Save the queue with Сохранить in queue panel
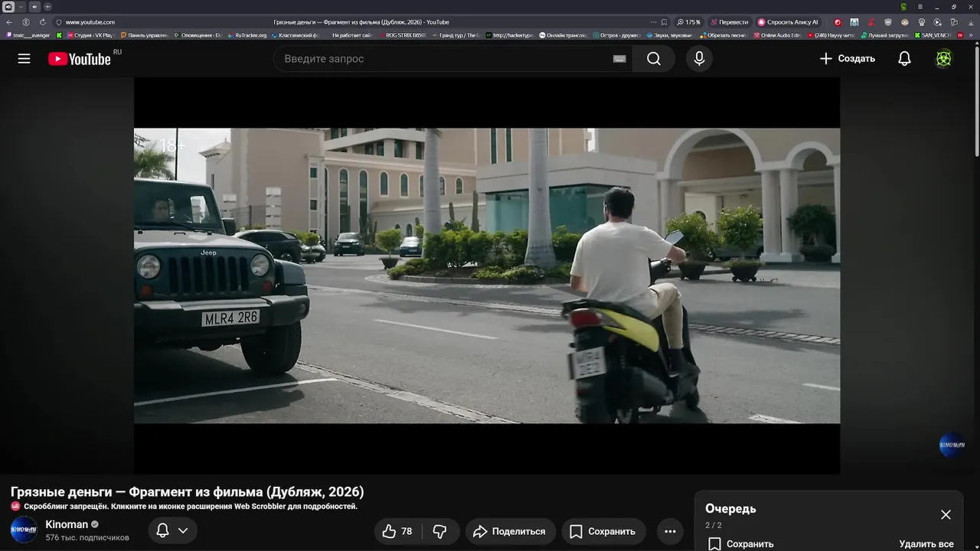 click(x=740, y=544)
